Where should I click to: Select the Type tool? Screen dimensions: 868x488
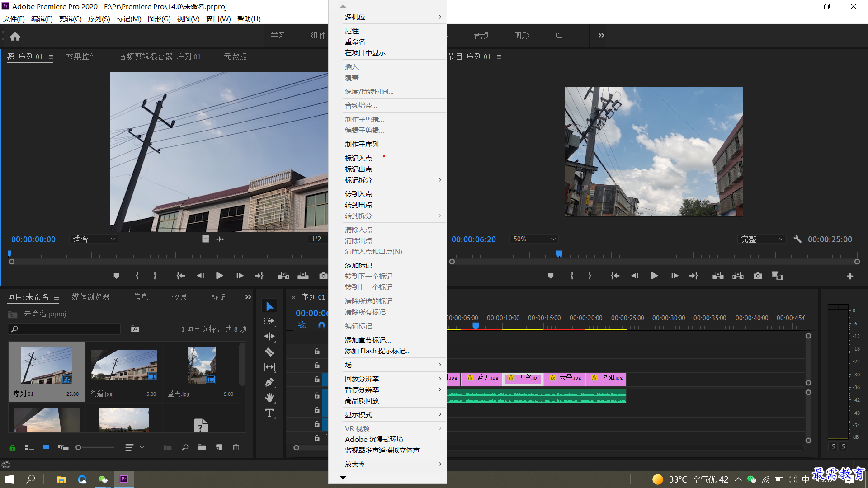point(269,413)
